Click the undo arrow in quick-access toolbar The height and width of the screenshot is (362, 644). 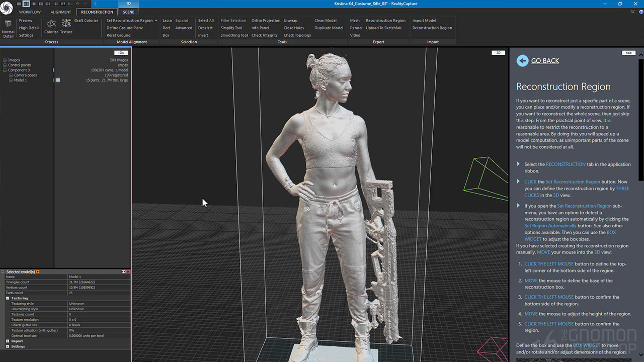[77, 4]
